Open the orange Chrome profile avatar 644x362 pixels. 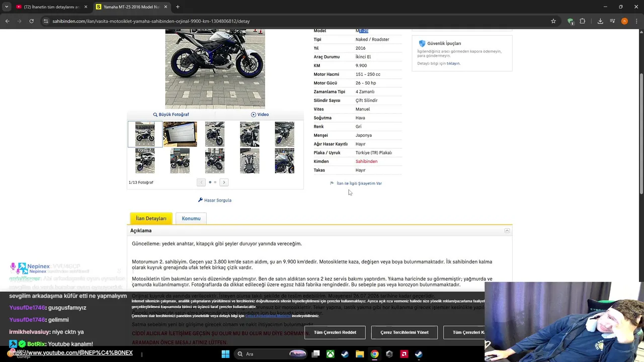coord(624,21)
